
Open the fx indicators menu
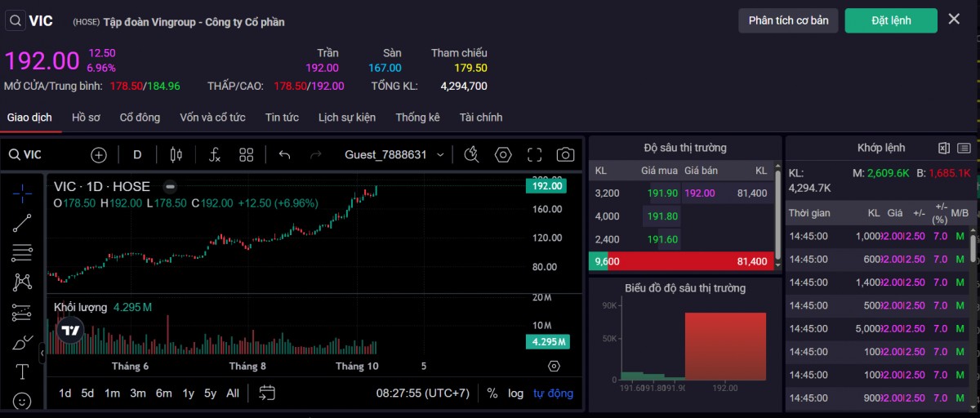pyautogui.click(x=215, y=154)
